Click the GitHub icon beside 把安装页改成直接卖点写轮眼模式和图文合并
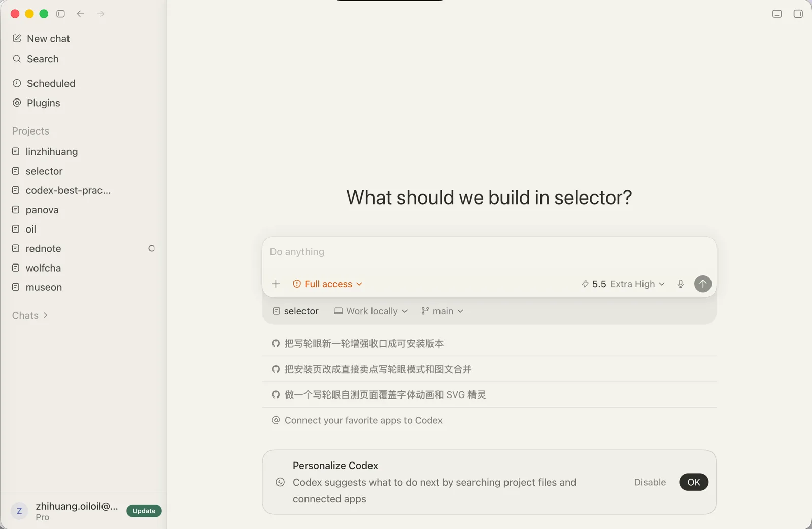 pos(276,369)
